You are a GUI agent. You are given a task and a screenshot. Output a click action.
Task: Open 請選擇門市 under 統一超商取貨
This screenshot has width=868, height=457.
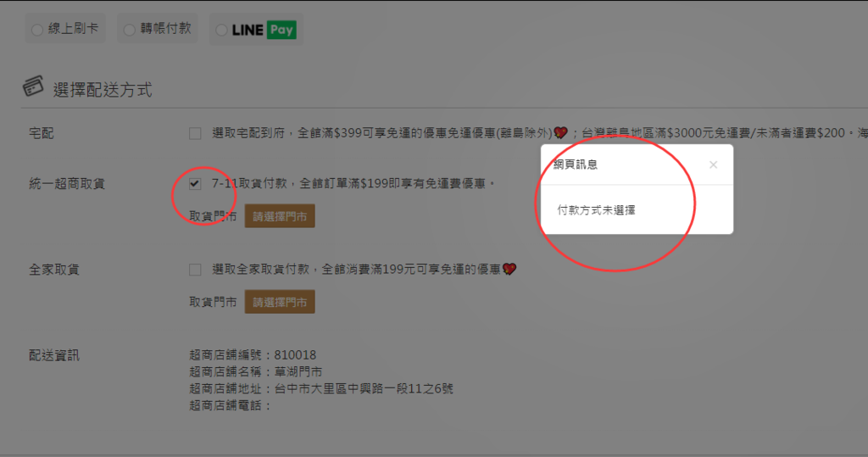pos(280,216)
